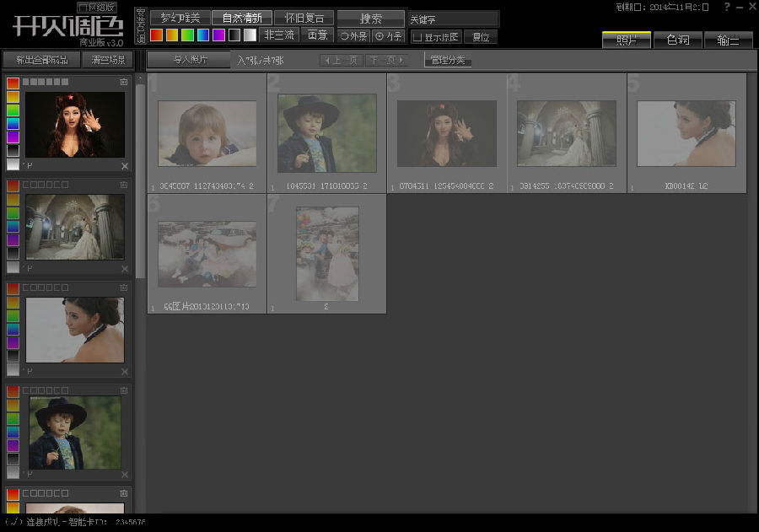Viewport: 759px width, 532px height.
Task: Remove the first sidebar photo with its X icon
Action: point(125,166)
